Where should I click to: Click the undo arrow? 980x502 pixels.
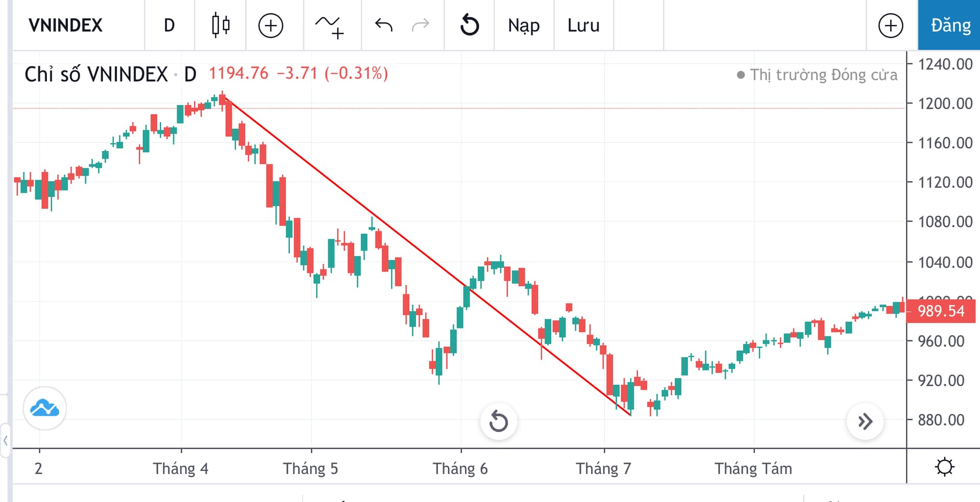coord(383,25)
